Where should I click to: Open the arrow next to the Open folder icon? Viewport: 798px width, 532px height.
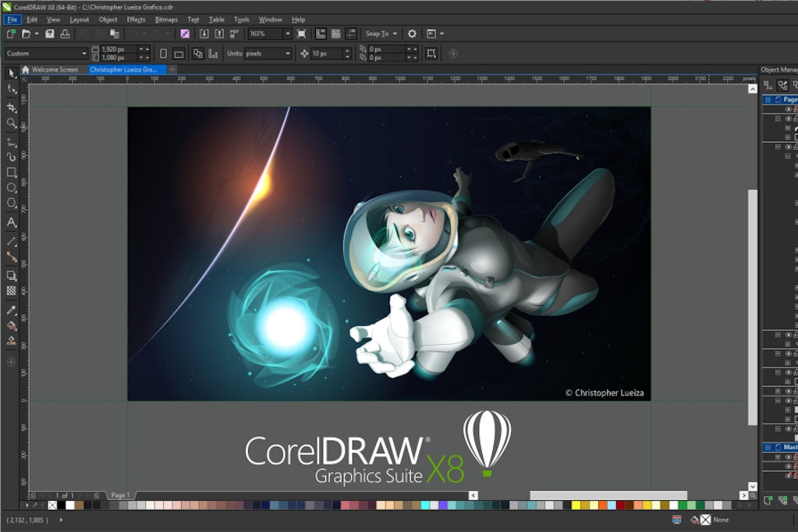[x=37, y=34]
